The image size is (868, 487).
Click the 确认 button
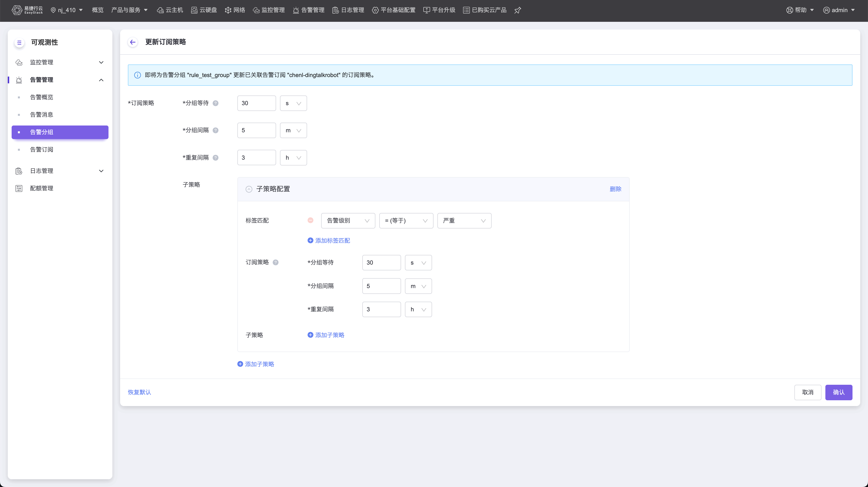point(838,392)
